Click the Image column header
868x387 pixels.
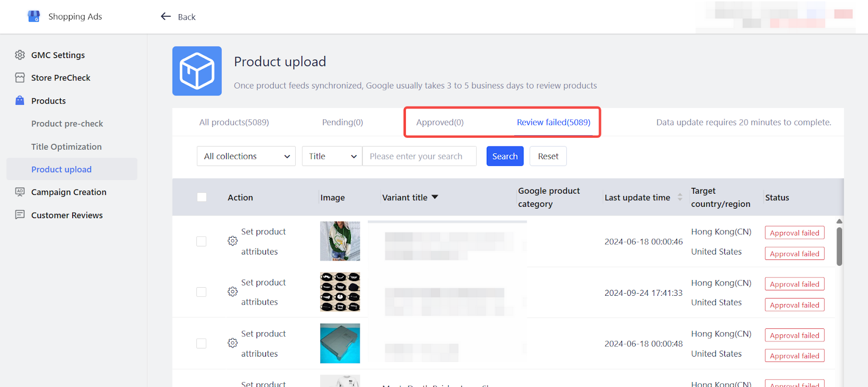[333, 198]
